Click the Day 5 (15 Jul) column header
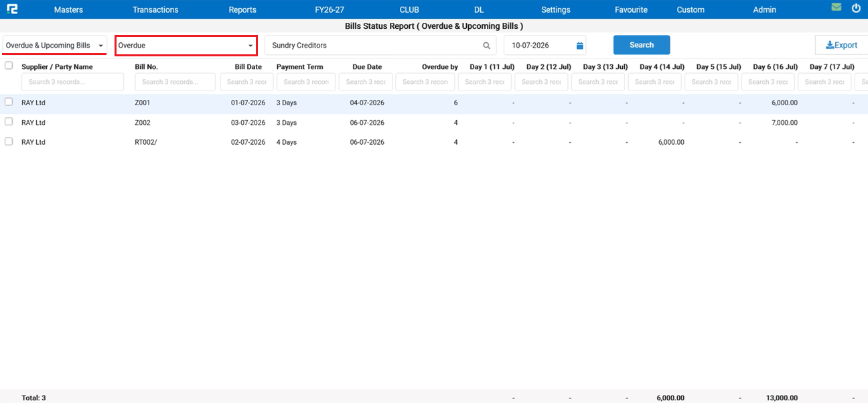This screenshot has height=403, width=868. [719, 67]
